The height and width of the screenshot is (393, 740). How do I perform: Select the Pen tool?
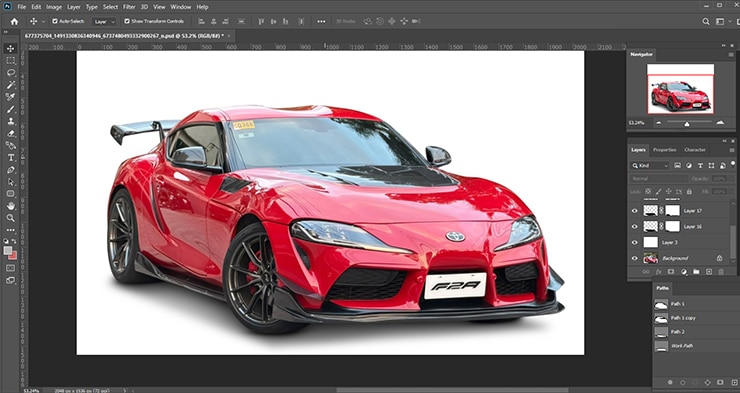[10, 170]
